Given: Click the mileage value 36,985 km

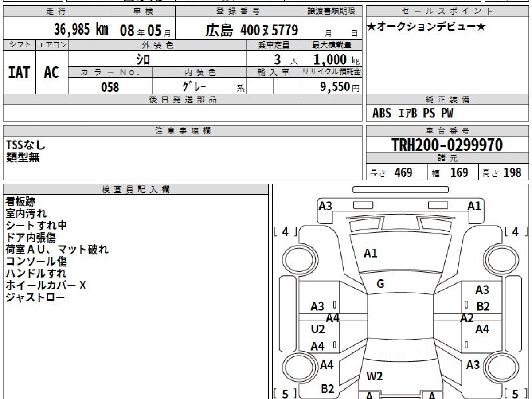Looking at the screenshot, I should click(81, 29).
